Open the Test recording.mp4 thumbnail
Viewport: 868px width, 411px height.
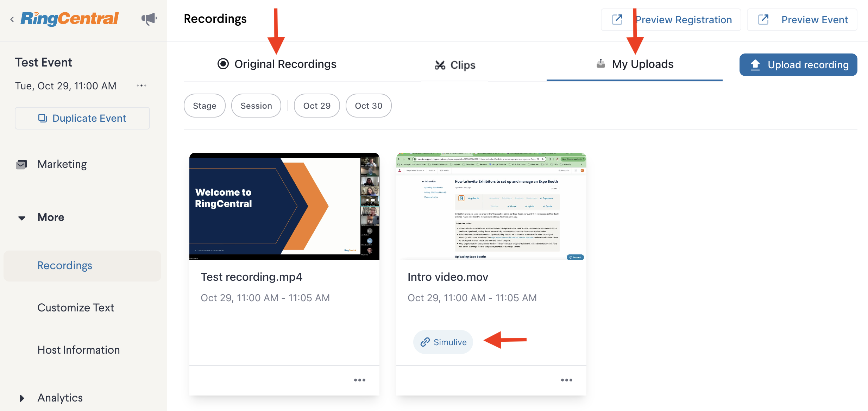coord(284,206)
